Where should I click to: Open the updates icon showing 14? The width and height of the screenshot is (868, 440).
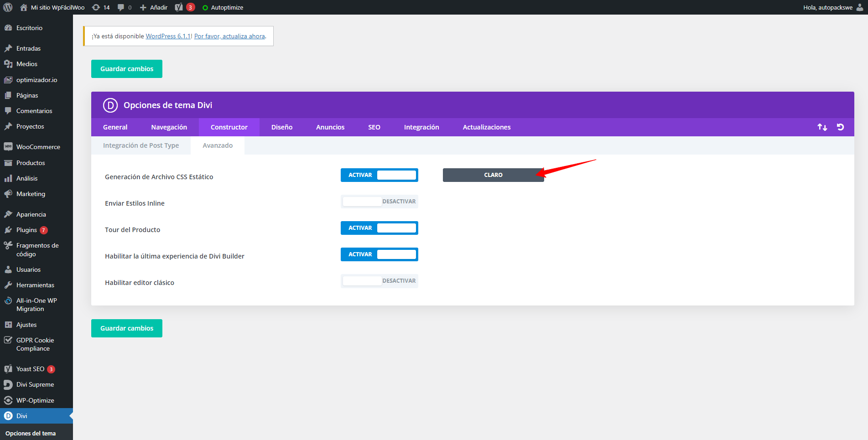point(96,7)
